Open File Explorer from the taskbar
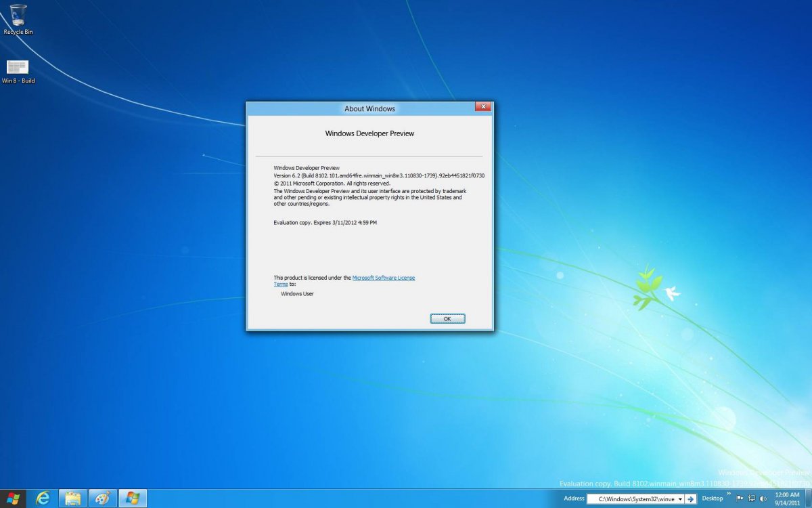The width and height of the screenshot is (812, 508). coord(73,499)
